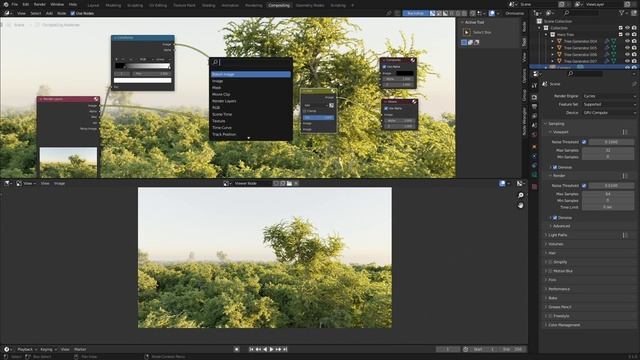Open the View Layer properties tab icon
The height and width of the screenshot is (360, 640).
tap(534, 116)
